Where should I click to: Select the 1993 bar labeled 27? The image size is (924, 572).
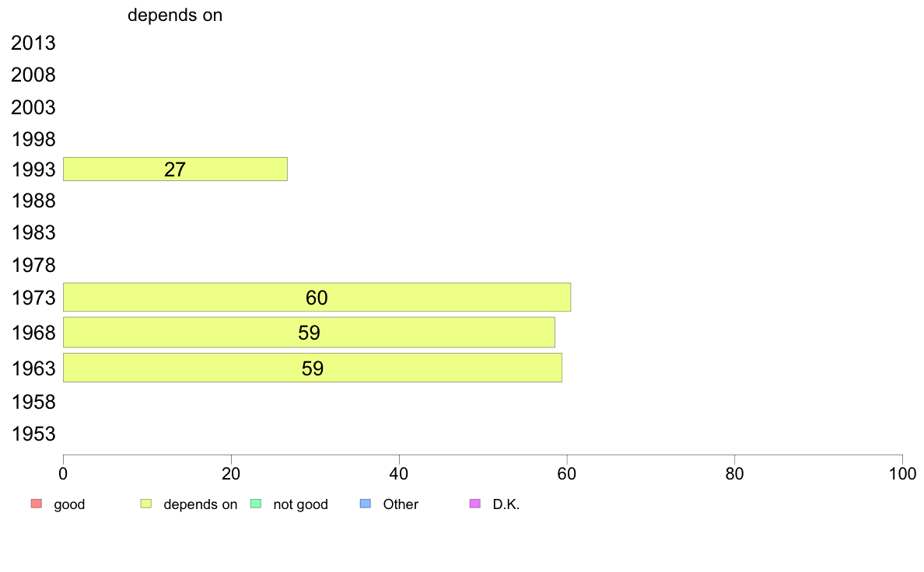pos(175,169)
